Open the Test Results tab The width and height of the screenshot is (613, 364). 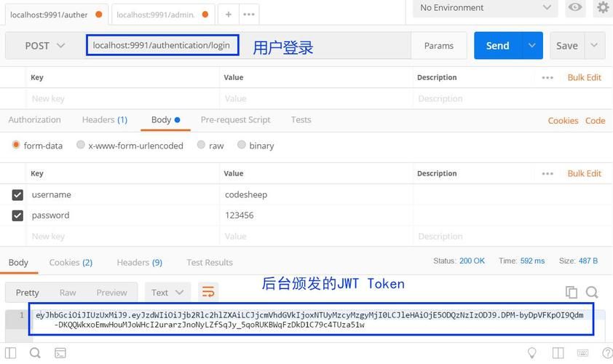(210, 262)
